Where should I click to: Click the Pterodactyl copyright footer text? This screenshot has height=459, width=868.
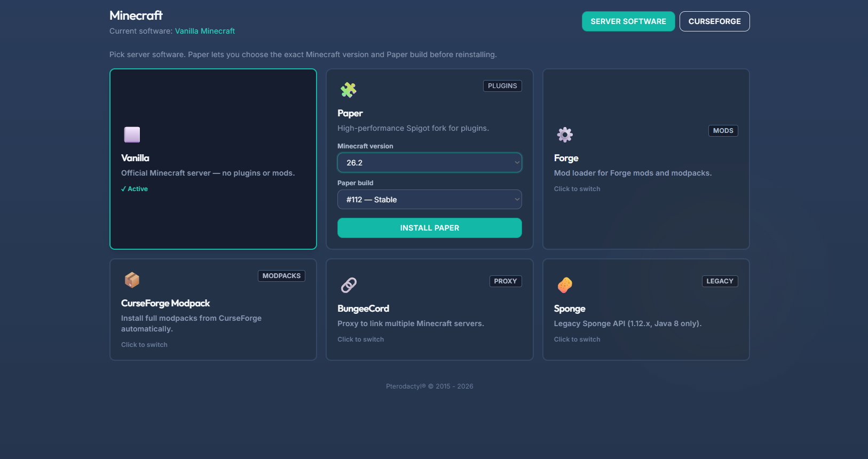(x=430, y=386)
